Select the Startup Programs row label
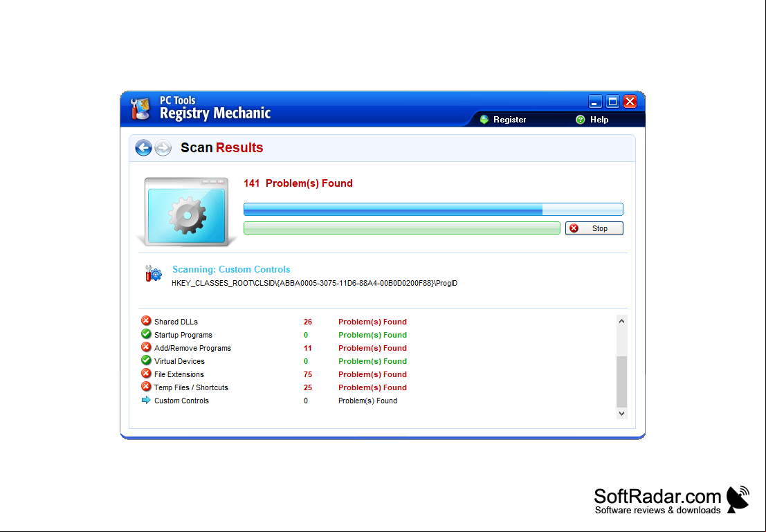The height and width of the screenshot is (532, 766). [183, 335]
